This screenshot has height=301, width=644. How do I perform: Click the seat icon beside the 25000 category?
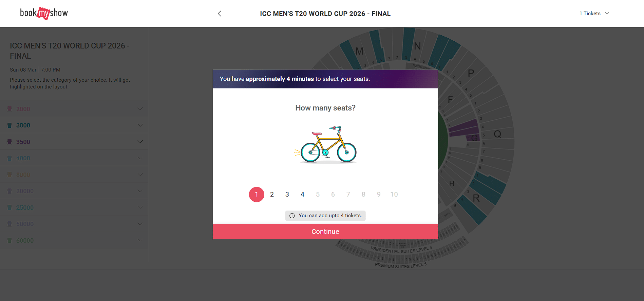(x=10, y=207)
